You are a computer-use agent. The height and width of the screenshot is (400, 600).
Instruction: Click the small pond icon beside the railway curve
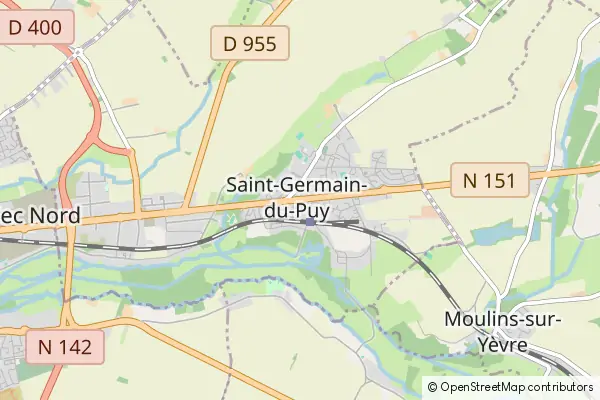point(230,219)
